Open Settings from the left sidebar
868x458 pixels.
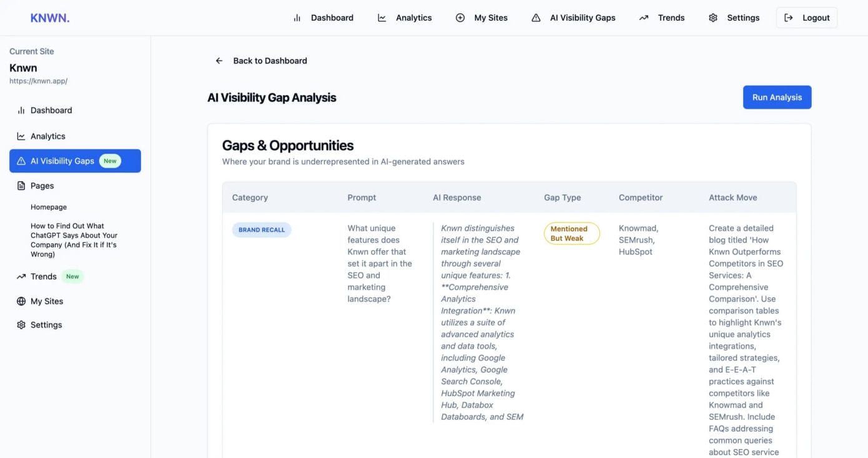tap(46, 325)
